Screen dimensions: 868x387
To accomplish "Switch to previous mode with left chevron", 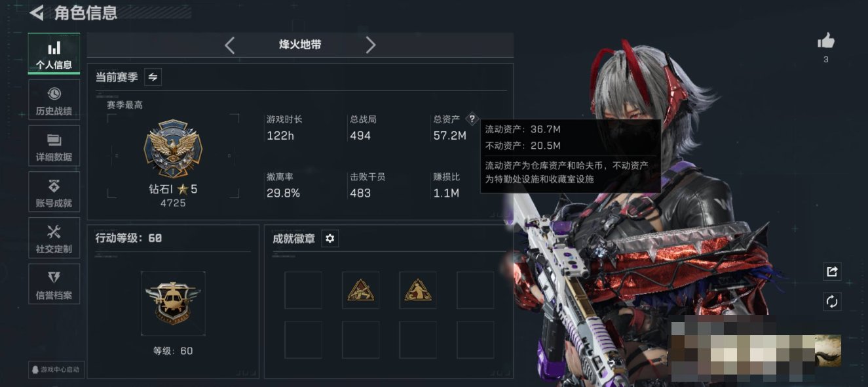I will (229, 45).
